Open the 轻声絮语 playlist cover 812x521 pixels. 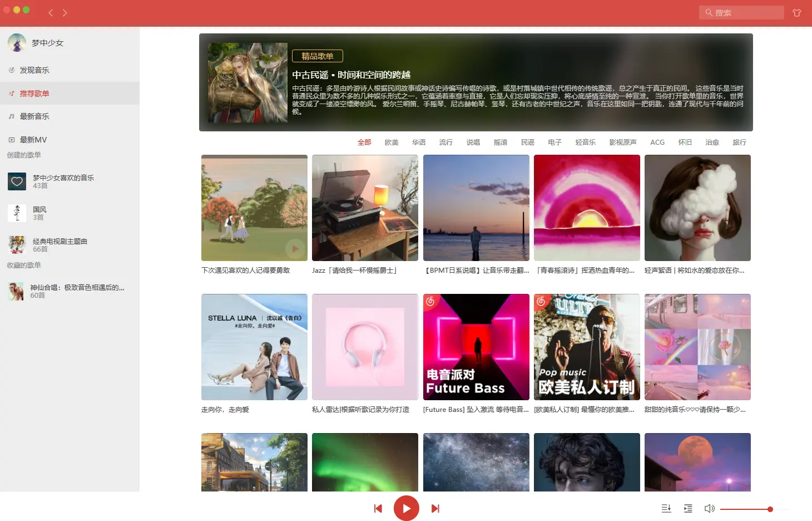697,208
